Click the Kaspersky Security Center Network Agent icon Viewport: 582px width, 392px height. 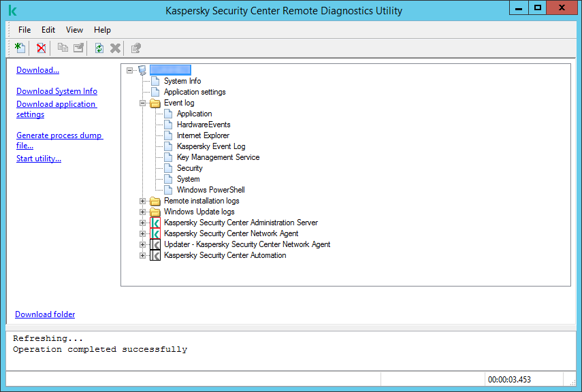point(155,233)
